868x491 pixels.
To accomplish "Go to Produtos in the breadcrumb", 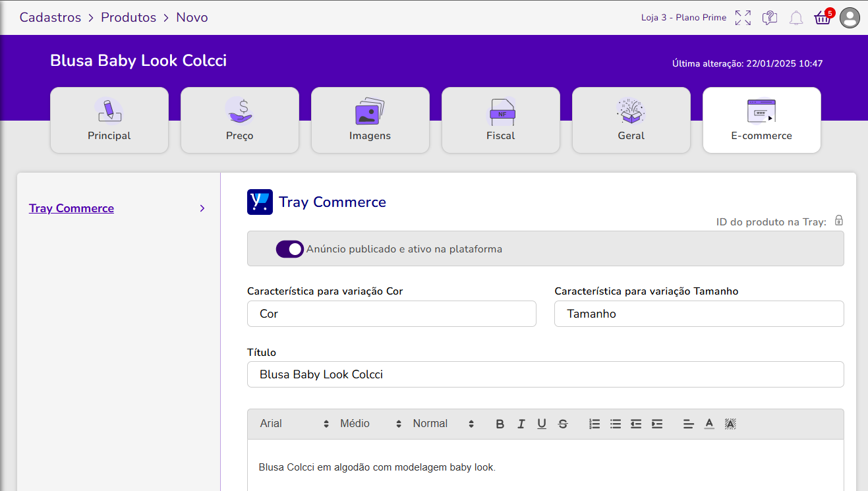I will [x=129, y=18].
